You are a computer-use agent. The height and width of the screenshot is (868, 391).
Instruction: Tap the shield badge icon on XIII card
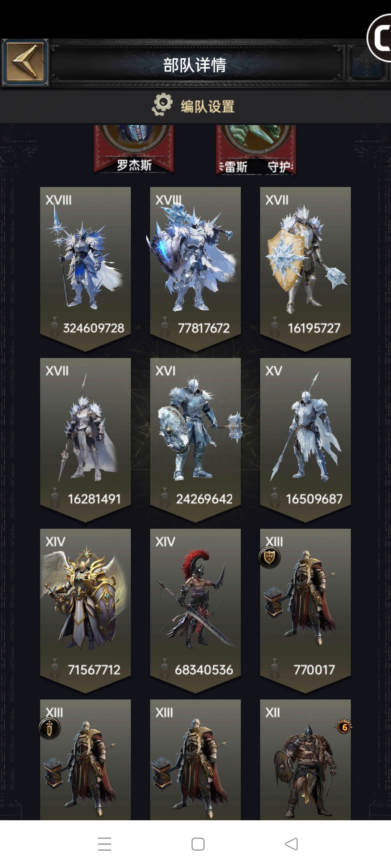(x=269, y=557)
